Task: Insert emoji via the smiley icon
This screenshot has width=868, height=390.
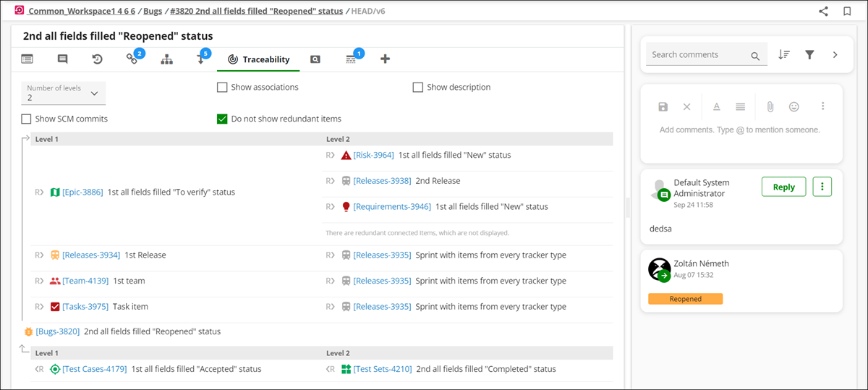Action: (793, 106)
